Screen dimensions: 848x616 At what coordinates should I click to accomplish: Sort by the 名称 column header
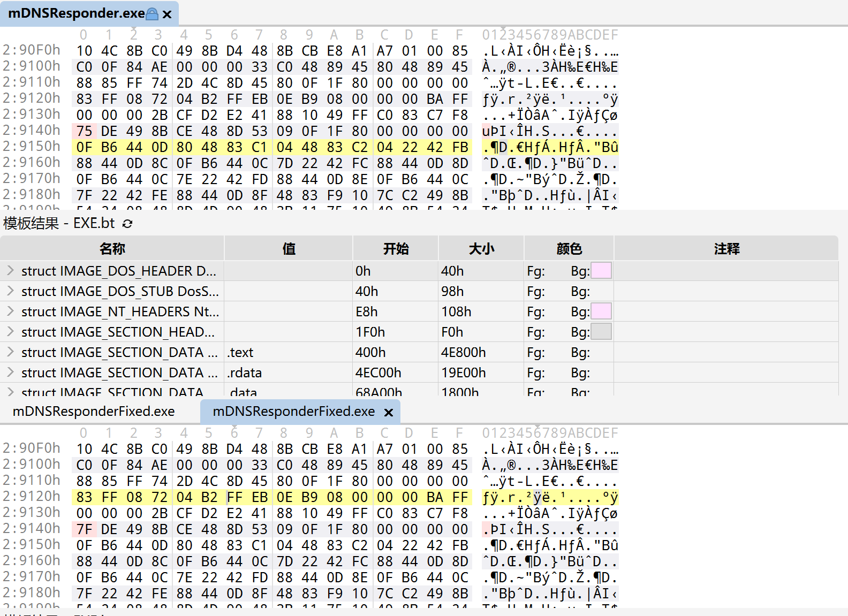click(x=112, y=248)
